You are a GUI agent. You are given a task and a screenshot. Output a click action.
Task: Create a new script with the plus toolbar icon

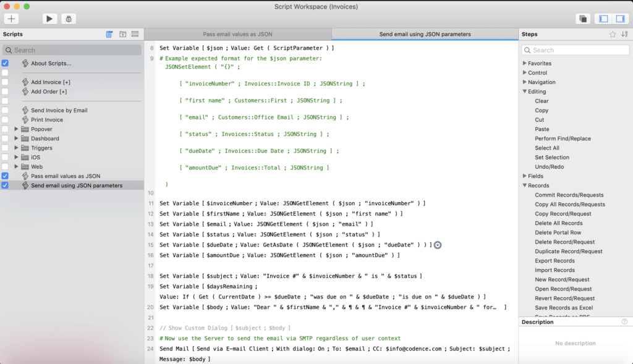point(11,19)
